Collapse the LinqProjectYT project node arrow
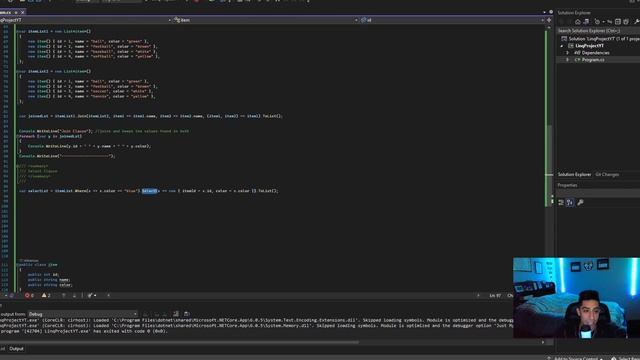This screenshot has height=360, width=640. 562,46
